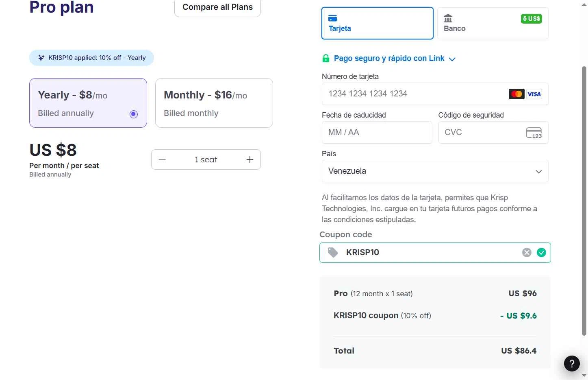Image resolution: width=588 pixels, height=380 pixels.
Task: Click the VISA logo in the card field
Action: [534, 94]
